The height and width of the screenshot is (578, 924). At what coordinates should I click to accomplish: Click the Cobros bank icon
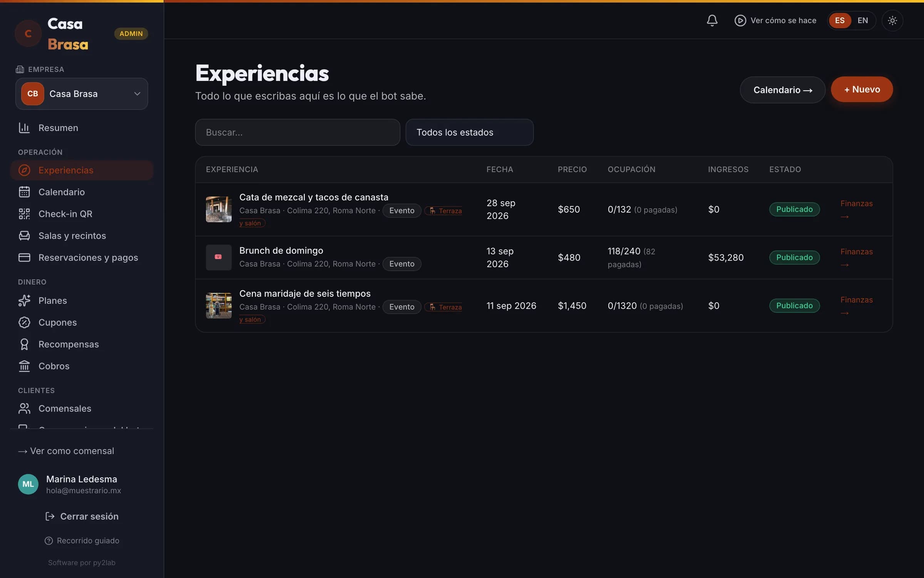click(24, 366)
